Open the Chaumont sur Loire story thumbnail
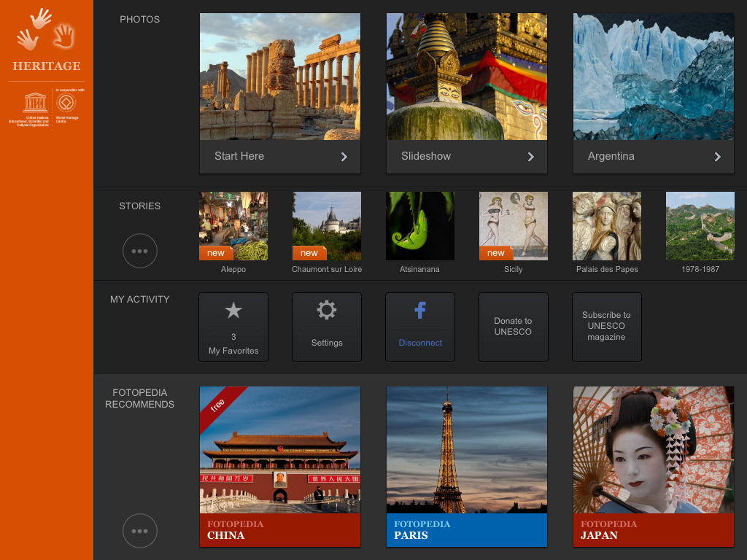The image size is (747, 560). point(327,226)
